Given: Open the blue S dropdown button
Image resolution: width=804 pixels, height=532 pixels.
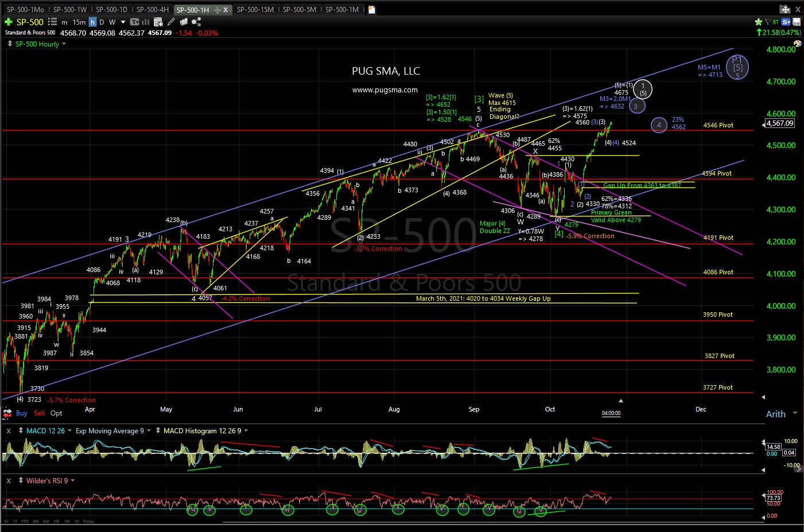Looking at the screenshot, I should pos(786,22).
